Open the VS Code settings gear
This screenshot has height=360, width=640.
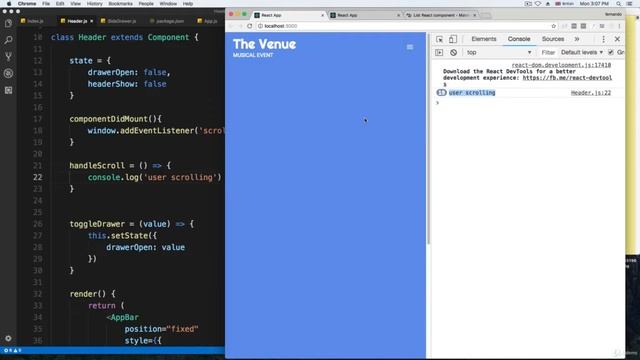click(8, 338)
